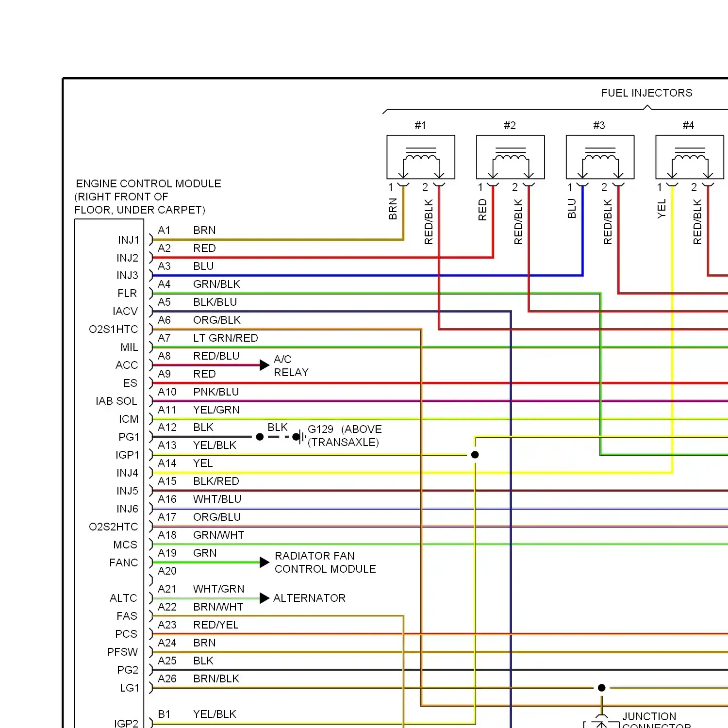Viewport: 728px width, 728px height.
Task: Click the IGP1 signal name
Action: pos(127,455)
